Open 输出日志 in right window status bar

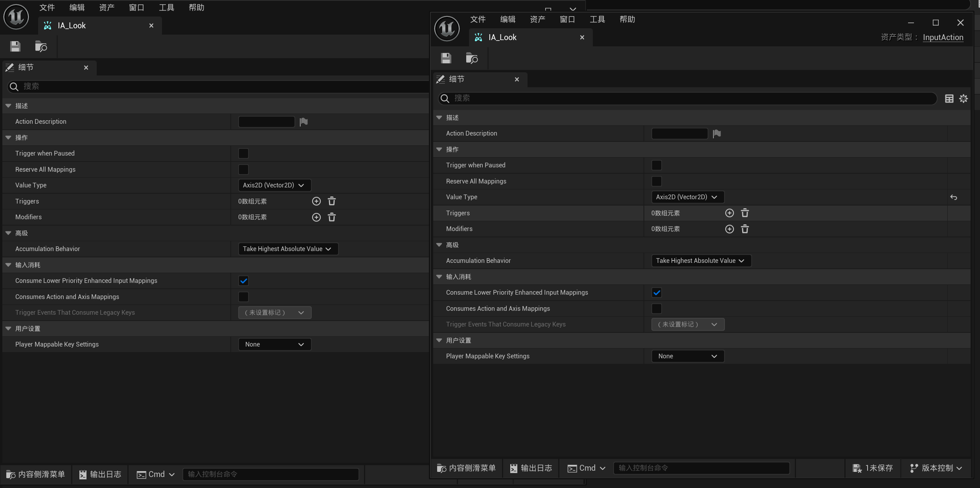[x=531, y=468]
